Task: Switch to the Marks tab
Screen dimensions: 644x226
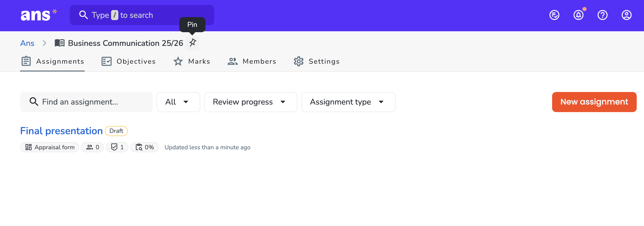Action: [x=192, y=61]
